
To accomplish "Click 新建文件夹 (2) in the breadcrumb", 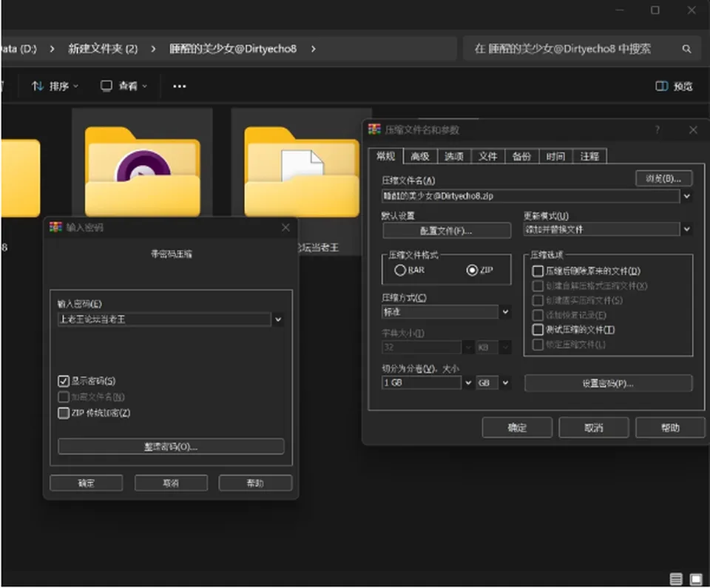I will tap(103, 49).
